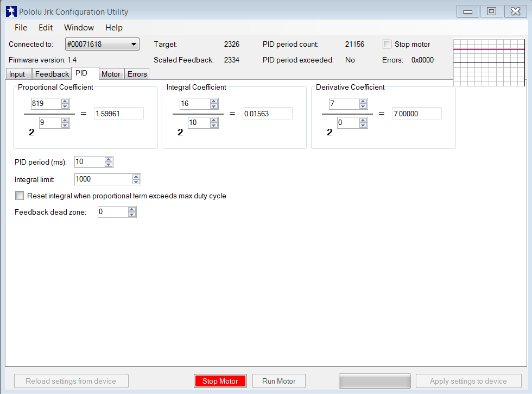Click the PID period (ms) input field
Image resolution: width=532 pixels, height=394 pixels.
pyautogui.click(x=90, y=162)
